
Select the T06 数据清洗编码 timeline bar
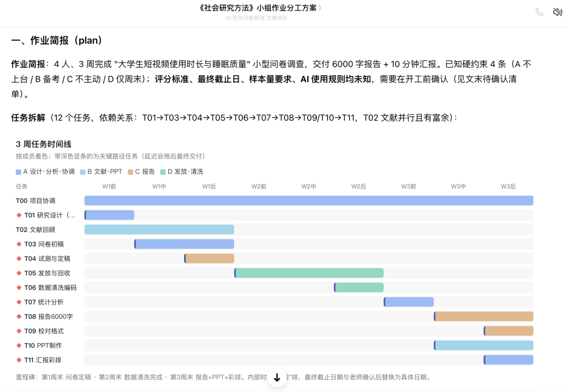tap(359, 288)
